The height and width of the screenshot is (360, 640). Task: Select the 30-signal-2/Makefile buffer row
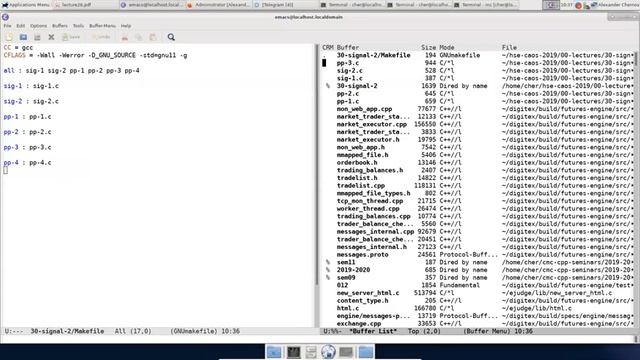(x=478, y=55)
